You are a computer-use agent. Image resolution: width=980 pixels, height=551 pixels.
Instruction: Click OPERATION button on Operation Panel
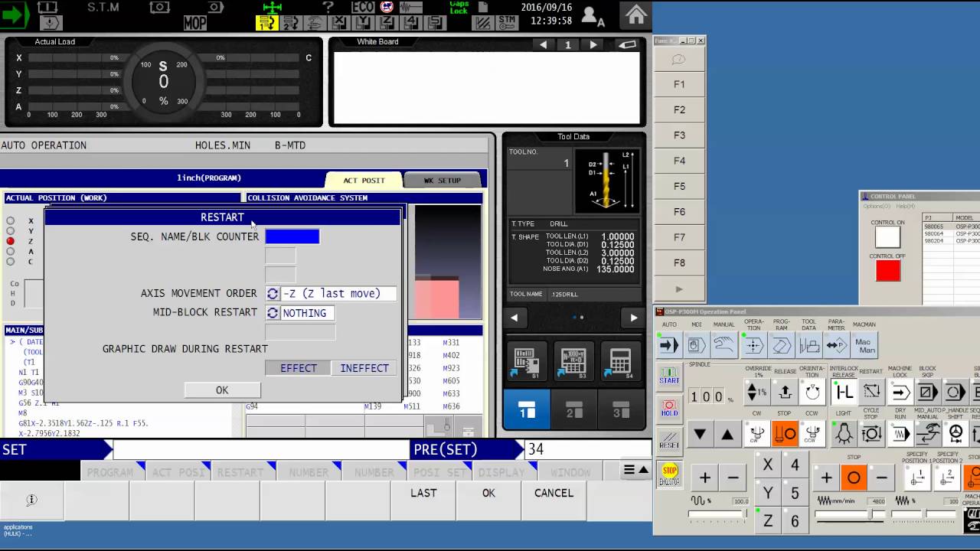(753, 346)
